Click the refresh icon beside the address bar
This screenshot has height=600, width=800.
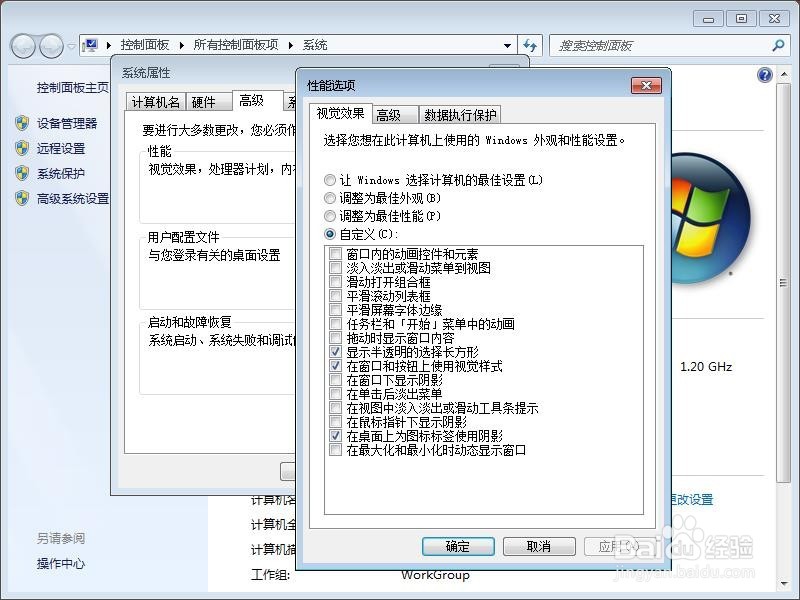click(531, 45)
